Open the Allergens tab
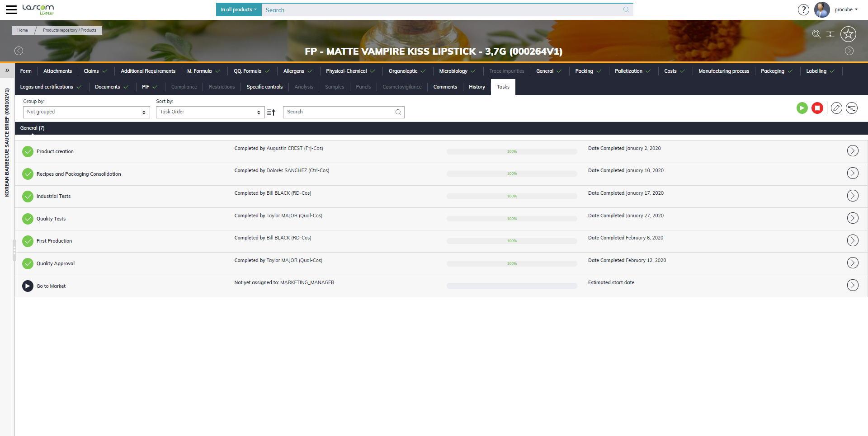868x436 pixels. (295, 71)
